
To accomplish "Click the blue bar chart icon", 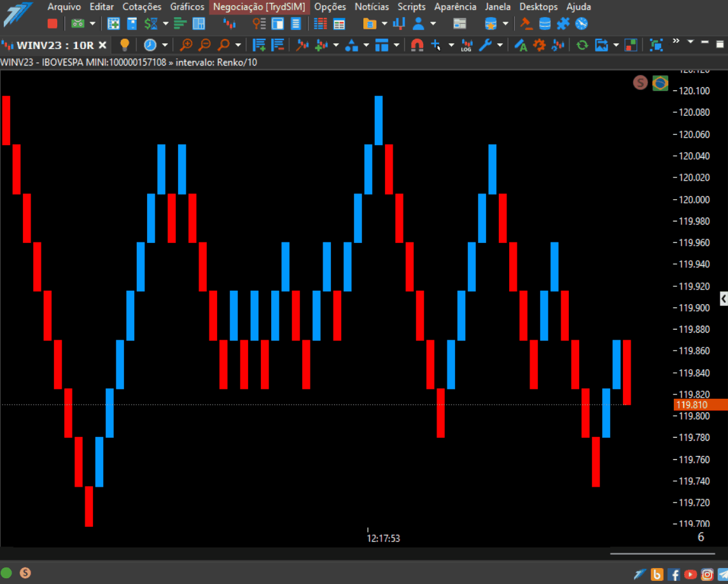I will [399, 23].
